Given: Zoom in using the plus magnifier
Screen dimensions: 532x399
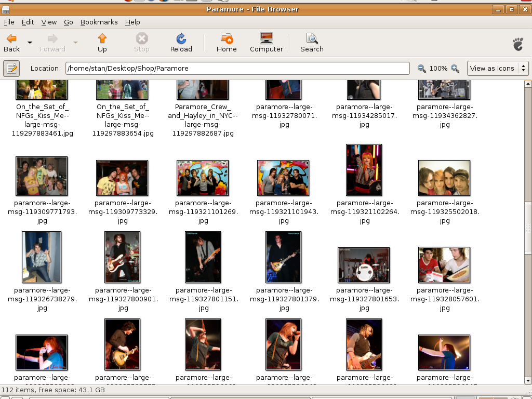Looking at the screenshot, I should click(455, 69).
